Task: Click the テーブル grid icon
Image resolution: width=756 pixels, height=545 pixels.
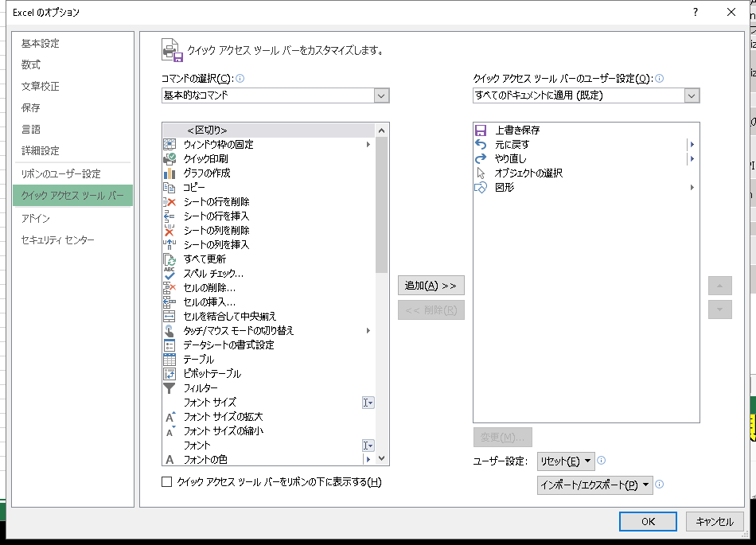Action: 170,359
